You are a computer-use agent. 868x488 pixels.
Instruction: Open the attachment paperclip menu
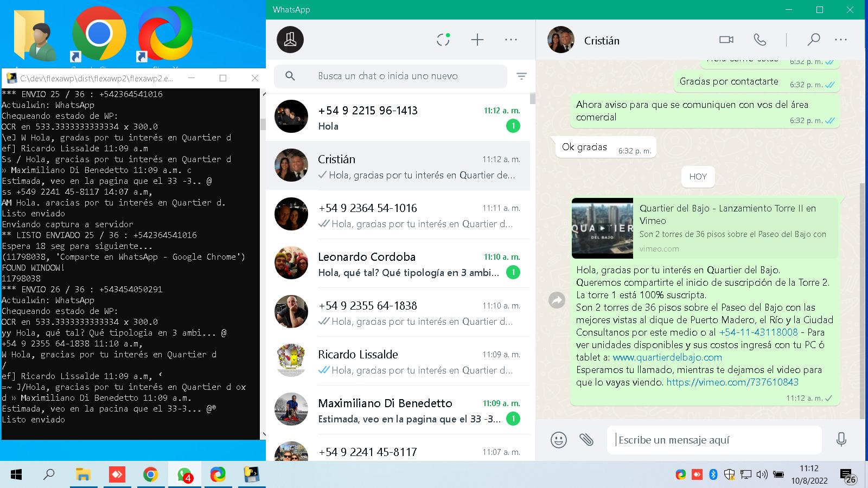[586, 439]
